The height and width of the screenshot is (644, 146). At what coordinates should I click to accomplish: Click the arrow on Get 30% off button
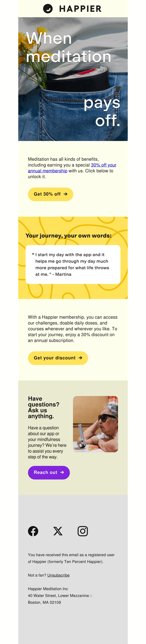[65, 194]
